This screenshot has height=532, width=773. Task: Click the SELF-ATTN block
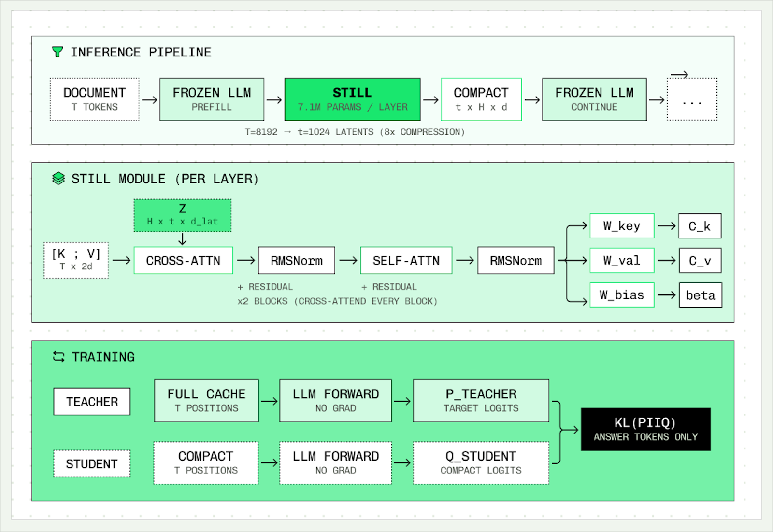pyautogui.click(x=406, y=261)
